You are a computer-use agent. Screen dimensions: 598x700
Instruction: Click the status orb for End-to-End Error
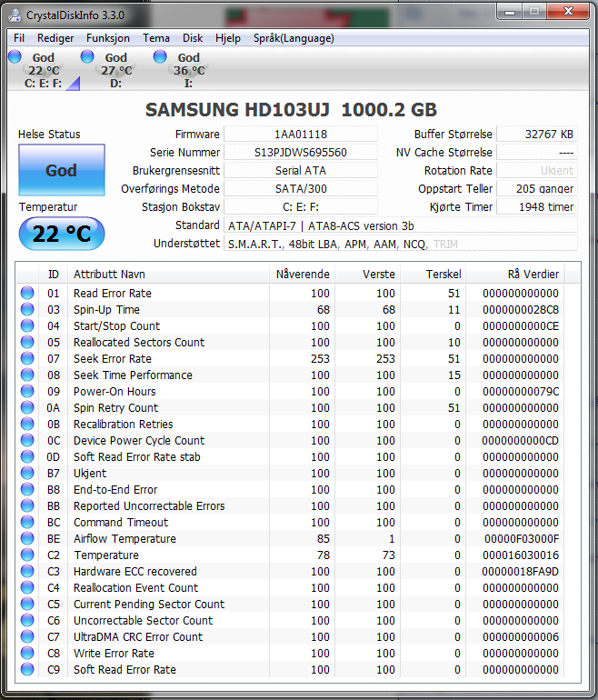27,489
